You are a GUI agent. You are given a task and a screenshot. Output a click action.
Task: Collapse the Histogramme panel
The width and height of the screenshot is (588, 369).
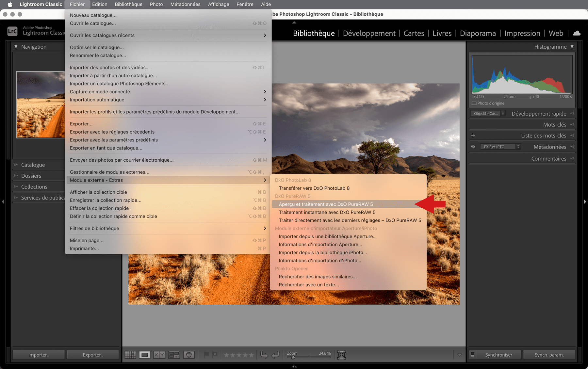572,47
